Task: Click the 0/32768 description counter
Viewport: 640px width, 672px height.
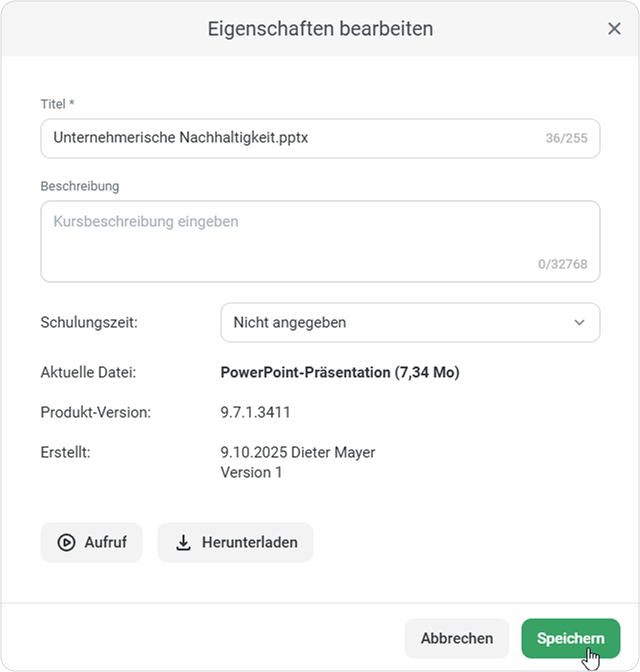Action: click(x=562, y=265)
